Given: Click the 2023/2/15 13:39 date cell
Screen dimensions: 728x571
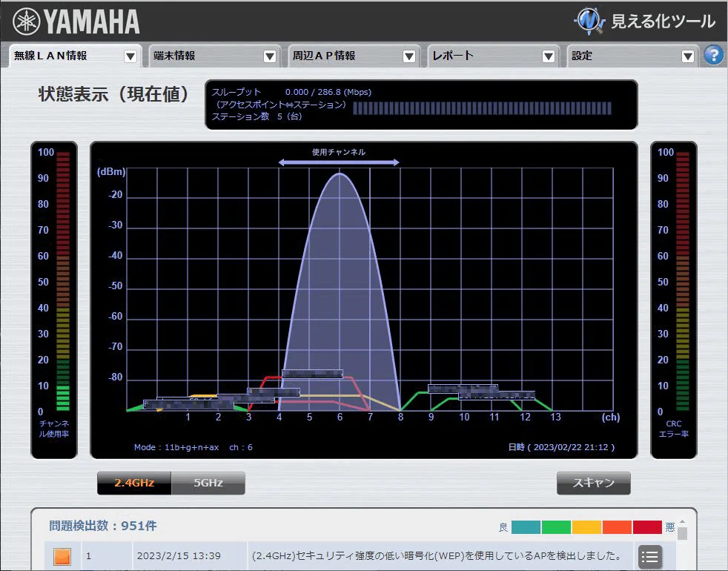Looking at the screenshot, I should [x=179, y=555].
